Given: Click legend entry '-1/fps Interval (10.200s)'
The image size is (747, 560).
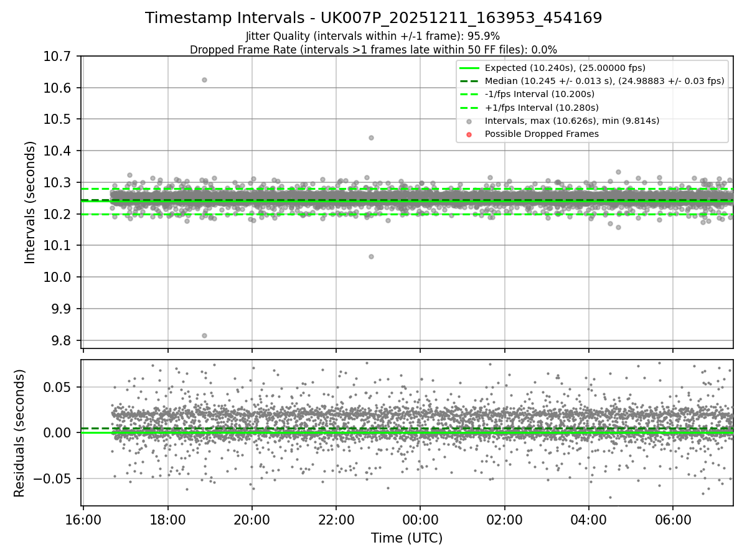Looking at the screenshot, I should coord(540,94).
